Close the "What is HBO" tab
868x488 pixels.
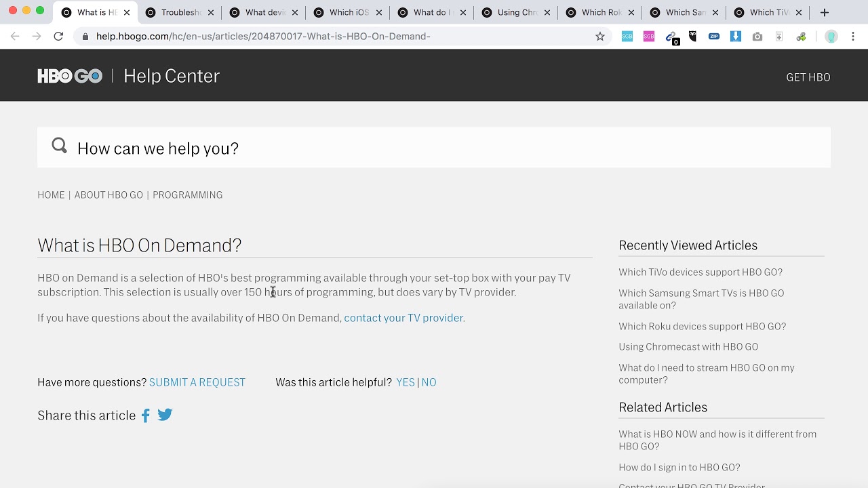click(127, 12)
